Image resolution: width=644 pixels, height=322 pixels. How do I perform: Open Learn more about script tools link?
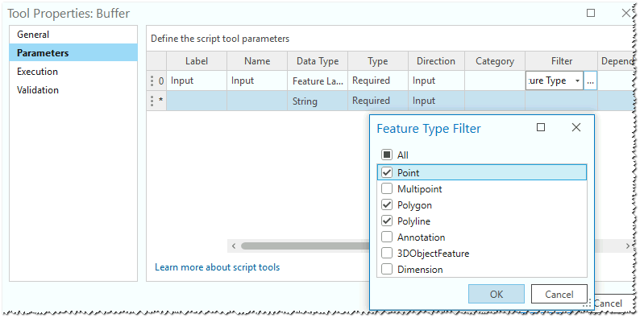click(x=218, y=267)
